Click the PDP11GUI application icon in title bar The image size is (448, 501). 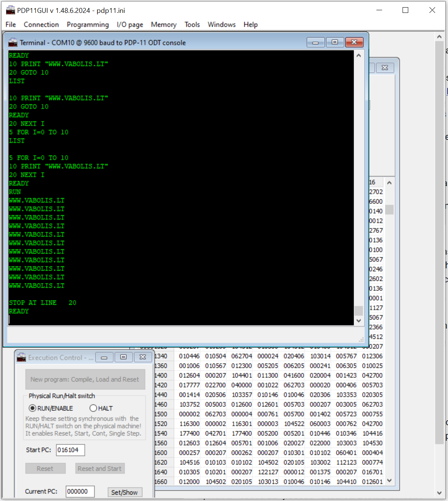tap(10, 10)
